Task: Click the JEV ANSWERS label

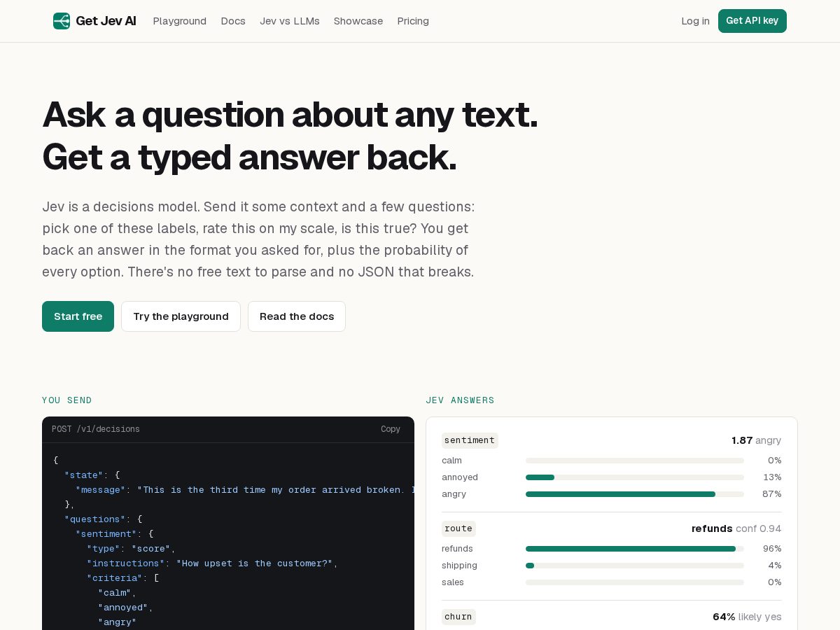Action: [x=460, y=400]
